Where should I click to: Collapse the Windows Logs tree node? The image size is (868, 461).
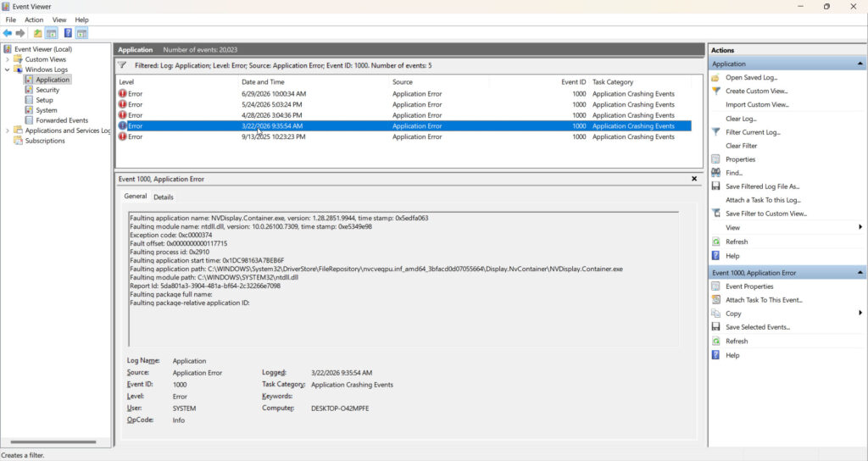point(7,69)
